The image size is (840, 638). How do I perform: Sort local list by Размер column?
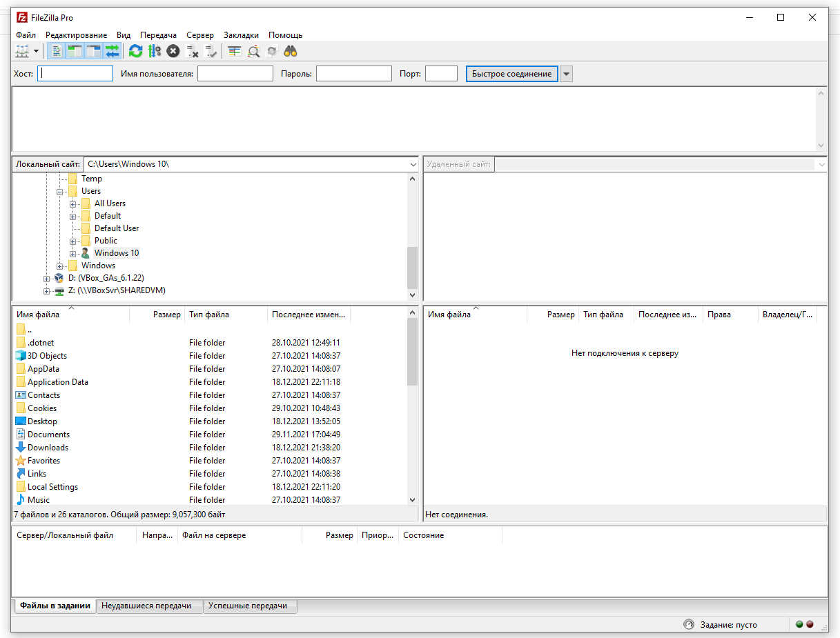tap(157, 315)
